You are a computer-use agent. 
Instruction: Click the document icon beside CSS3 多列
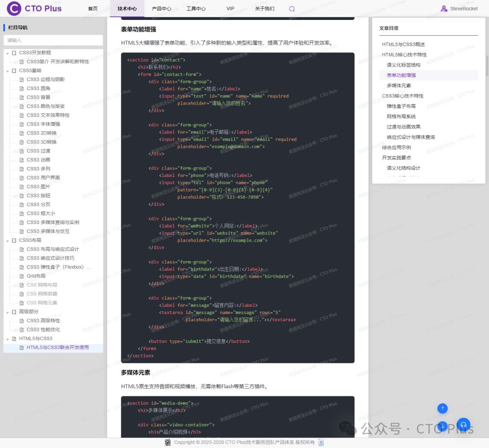22,169
